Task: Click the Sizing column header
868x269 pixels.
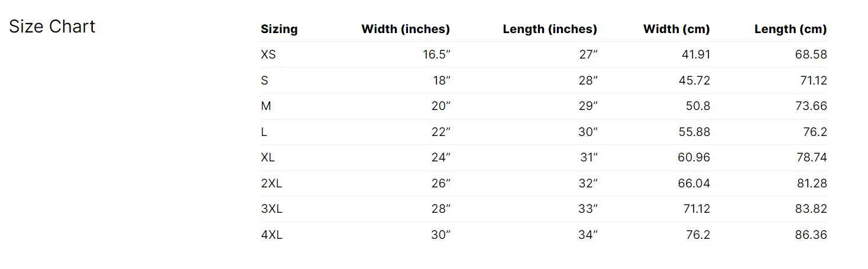Action: 279,29
